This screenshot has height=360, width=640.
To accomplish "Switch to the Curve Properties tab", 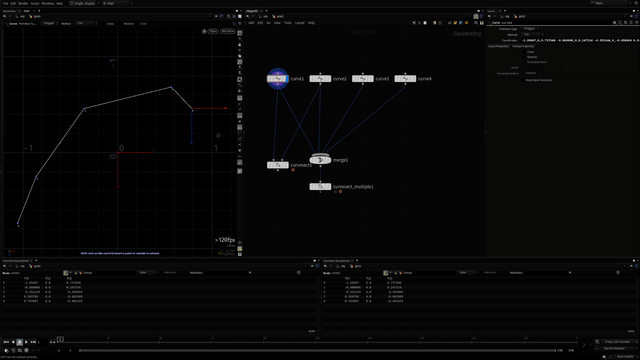I will (498, 47).
